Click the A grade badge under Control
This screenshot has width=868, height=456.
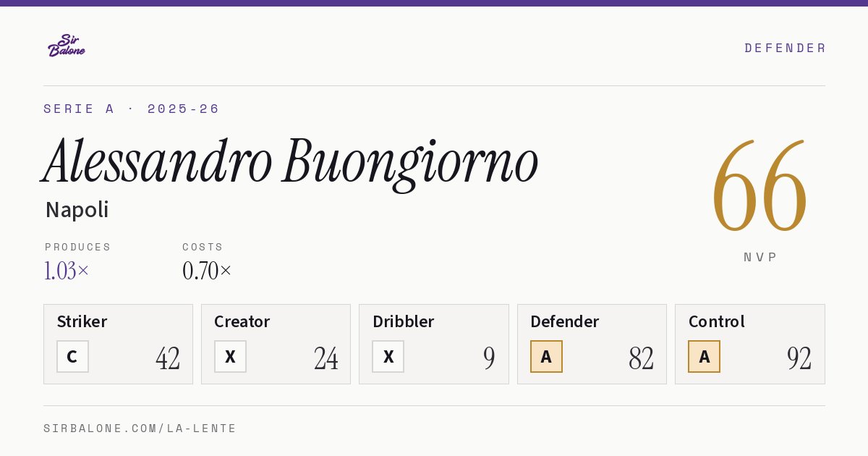pyautogui.click(x=704, y=356)
